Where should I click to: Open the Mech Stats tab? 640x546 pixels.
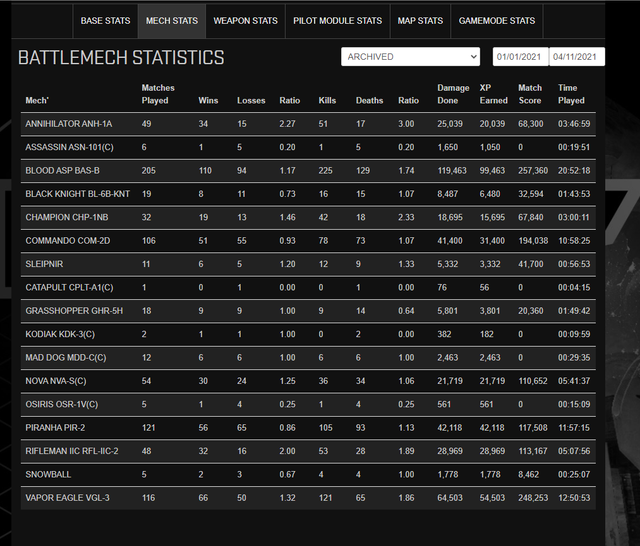pyautogui.click(x=172, y=21)
